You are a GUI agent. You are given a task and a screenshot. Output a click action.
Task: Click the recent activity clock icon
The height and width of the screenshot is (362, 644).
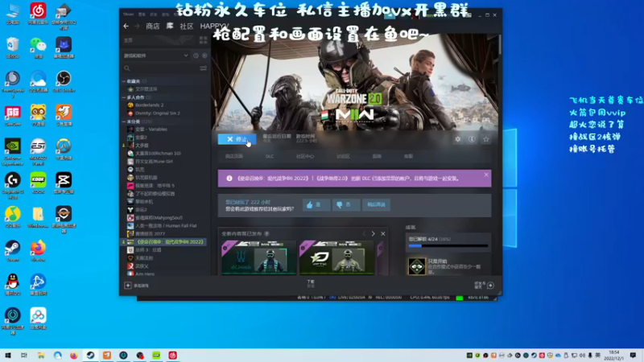pyautogui.click(x=196, y=56)
